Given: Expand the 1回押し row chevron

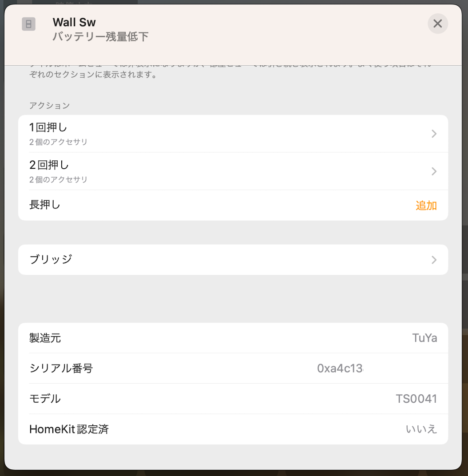Looking at the screenshot, I should [x=434, y=134].
